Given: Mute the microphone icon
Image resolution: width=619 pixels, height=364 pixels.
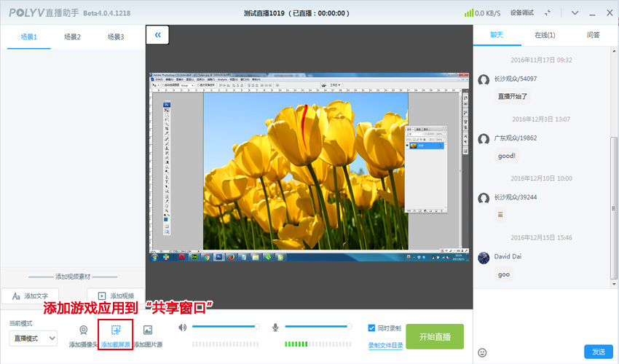Looking at the screenshot, I should click(x=277, y=328).
